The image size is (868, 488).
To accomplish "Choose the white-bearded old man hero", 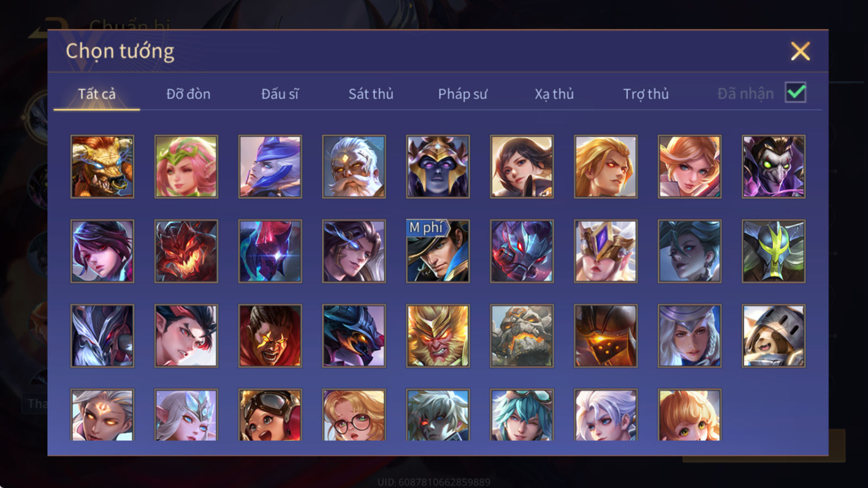I will point(354,166).
